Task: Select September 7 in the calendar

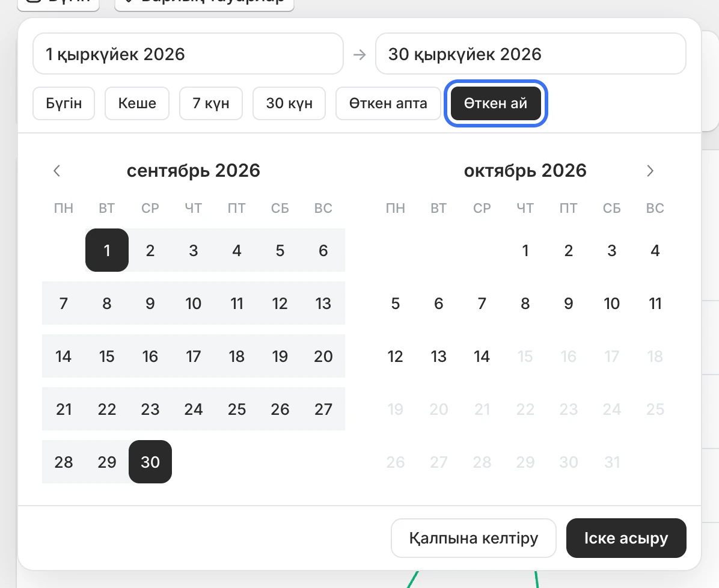Action: pyautogui.click(x=64, y=303)
